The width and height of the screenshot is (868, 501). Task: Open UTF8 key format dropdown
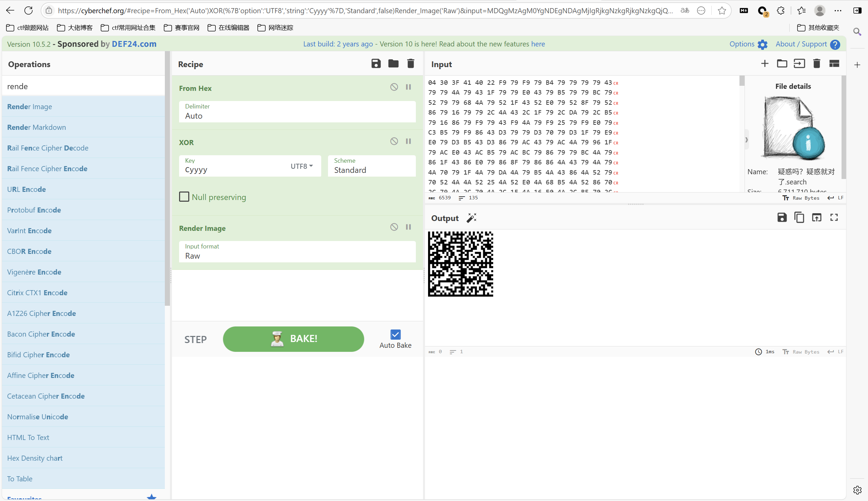pyautogui.click(x=302, y=166)
